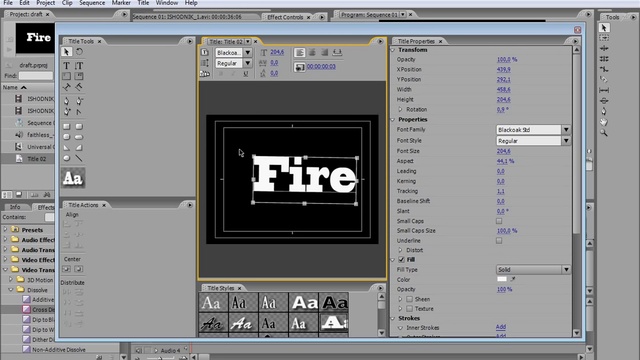640x360 pixels.
Task: Select the horizontal Type tool
Action: pos(67,66)
